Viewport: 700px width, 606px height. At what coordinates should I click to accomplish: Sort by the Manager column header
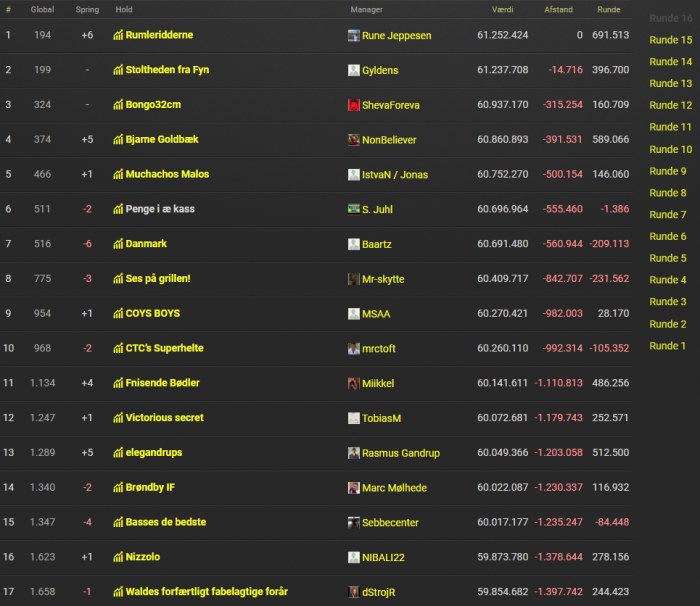pyautogui.click(x=367, y=9)
